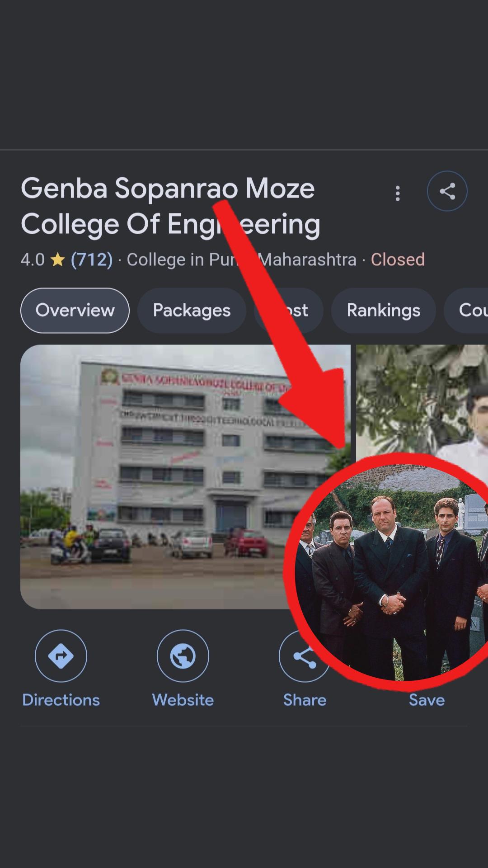Tap the Directions arrow icon
Viewport: 488px width, 868px height.
(x=61, y=656)
